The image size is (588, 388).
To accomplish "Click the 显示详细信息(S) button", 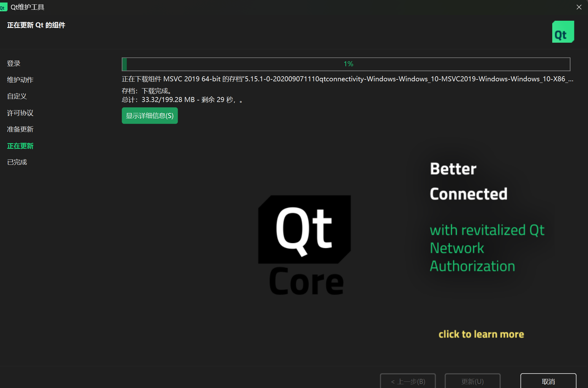I will pos(150,116).
